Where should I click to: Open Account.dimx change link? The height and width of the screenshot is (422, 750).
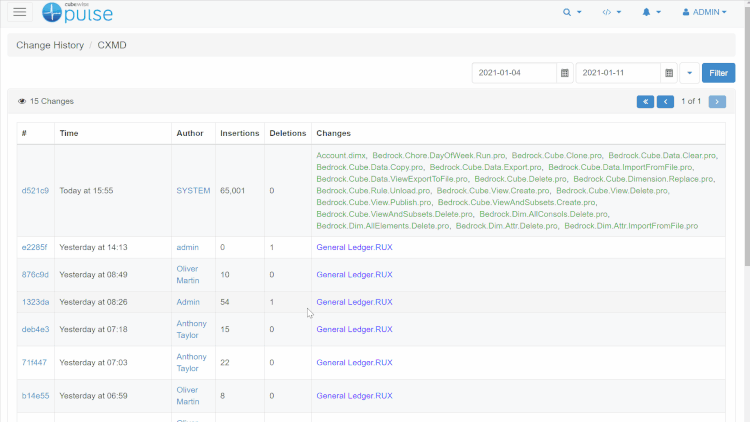(x=341, y=156)
